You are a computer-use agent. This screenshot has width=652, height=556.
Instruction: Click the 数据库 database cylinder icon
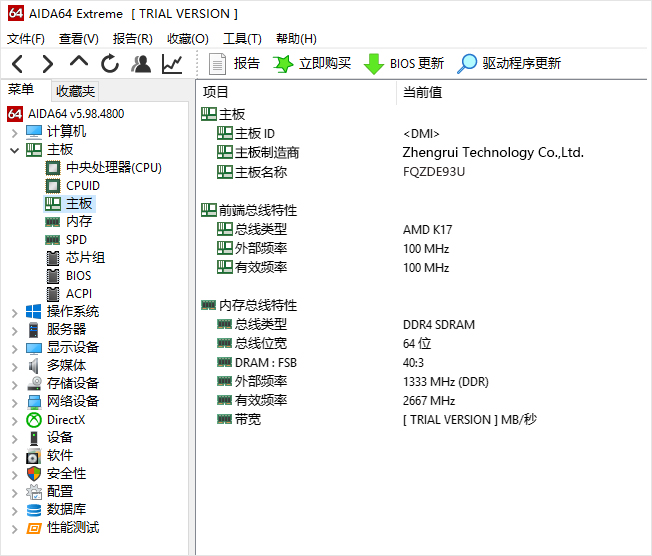point(34,510)
